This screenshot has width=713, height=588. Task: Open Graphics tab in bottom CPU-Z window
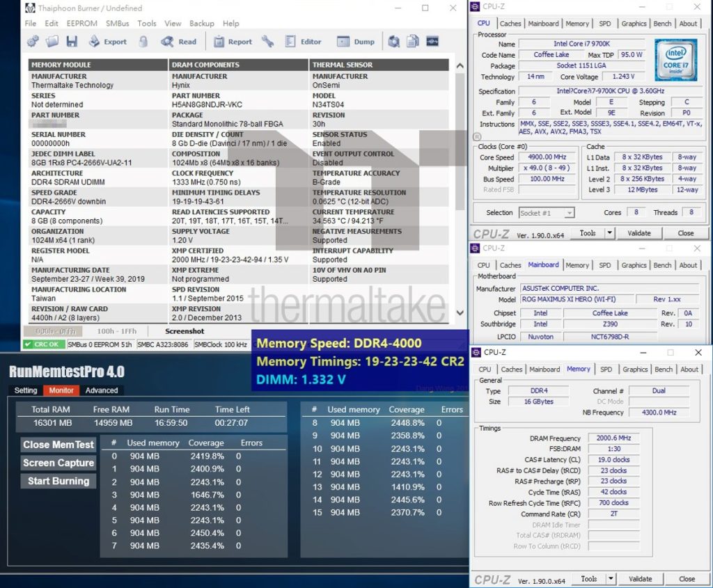pos(635,370)
